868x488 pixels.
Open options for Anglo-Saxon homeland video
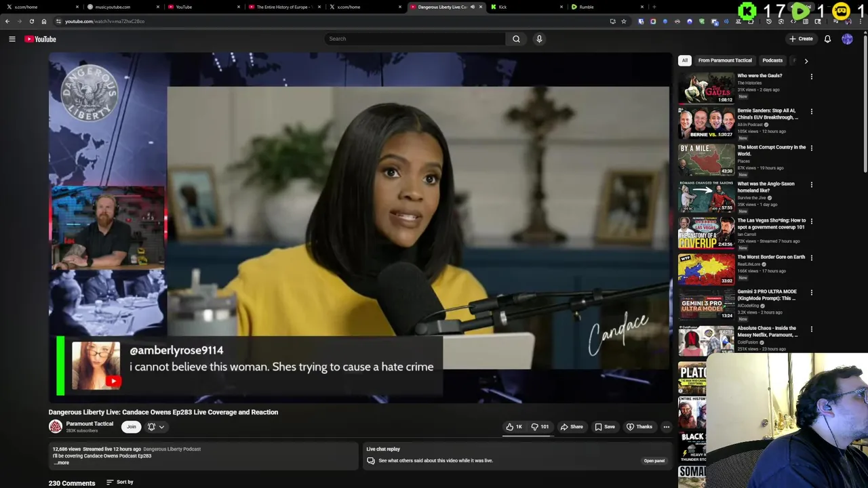tap(811, 184)
